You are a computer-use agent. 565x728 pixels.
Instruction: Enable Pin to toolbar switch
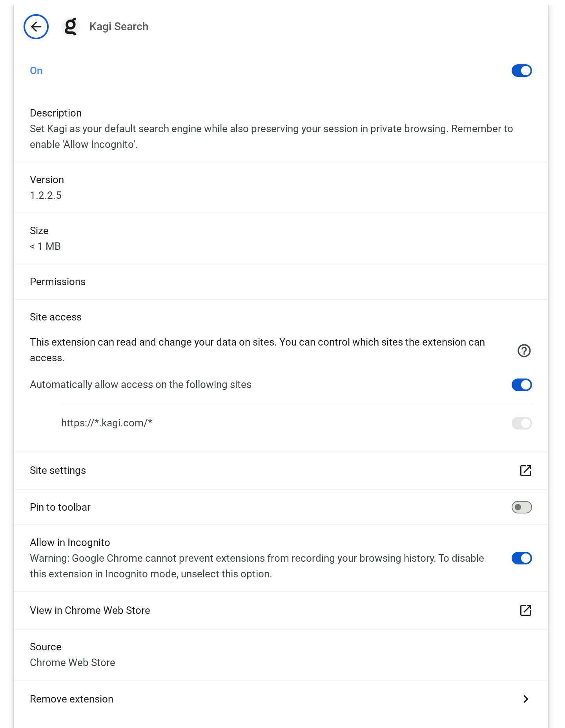click(521, 507)
